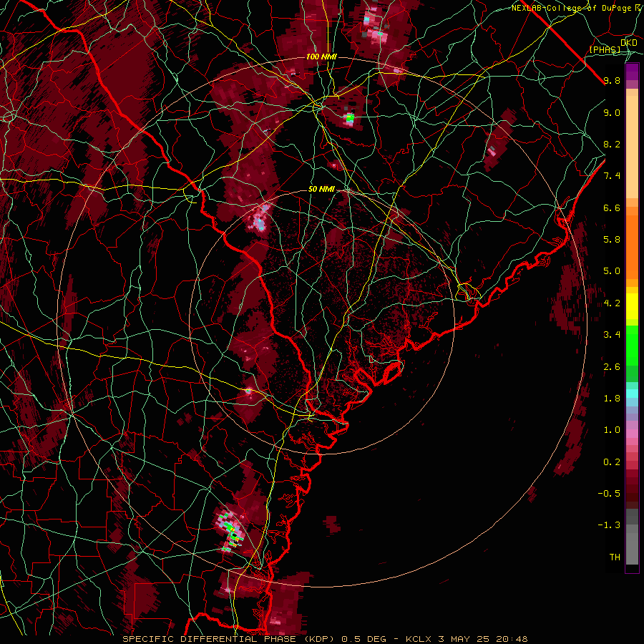Select the 5.0 value on the color scale
The width and height of the screenshot is (644, 644).
(612, 271)
